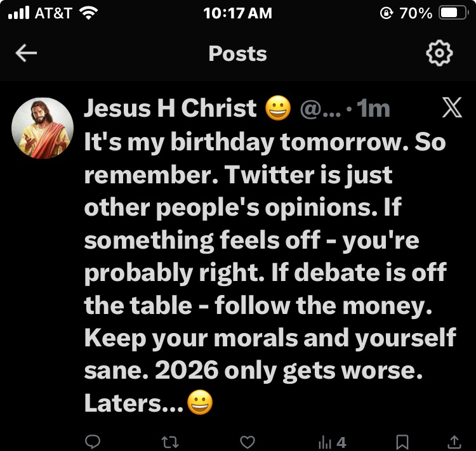Open the Jesus H Christ display name
Screen dimensions: 476x451
[x=171, y=109]
